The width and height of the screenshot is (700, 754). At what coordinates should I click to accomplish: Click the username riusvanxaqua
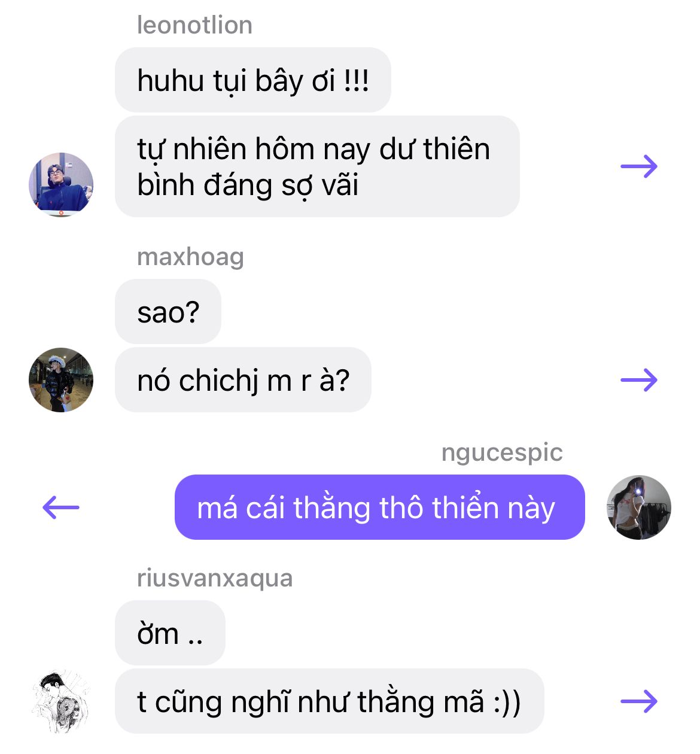[215, 579]
